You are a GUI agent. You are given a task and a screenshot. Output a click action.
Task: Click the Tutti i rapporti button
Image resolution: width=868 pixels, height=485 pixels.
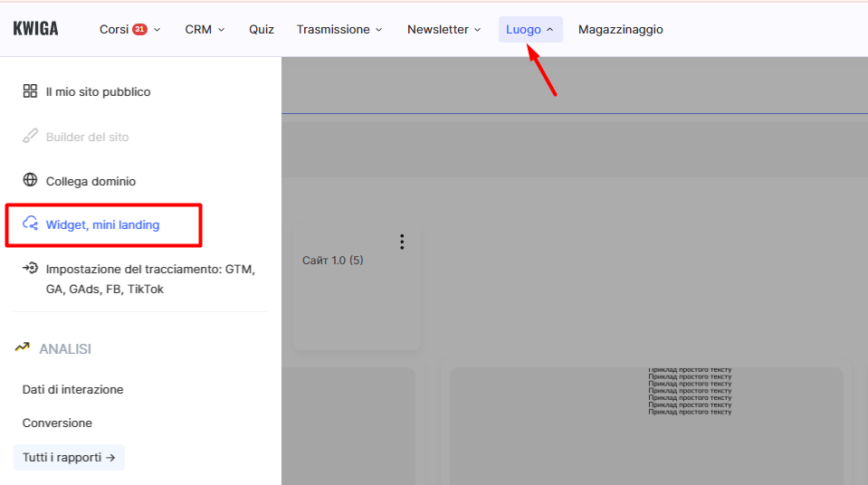[x=69, y=457]
